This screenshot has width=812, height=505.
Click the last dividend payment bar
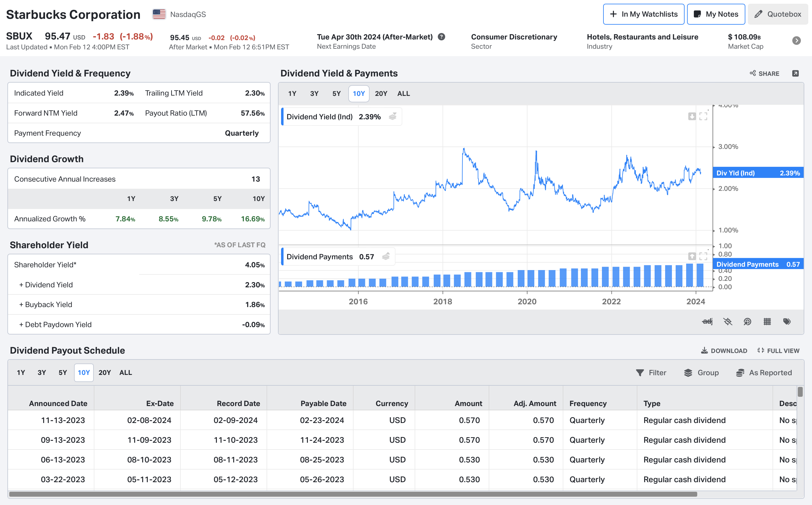point(700,275)
